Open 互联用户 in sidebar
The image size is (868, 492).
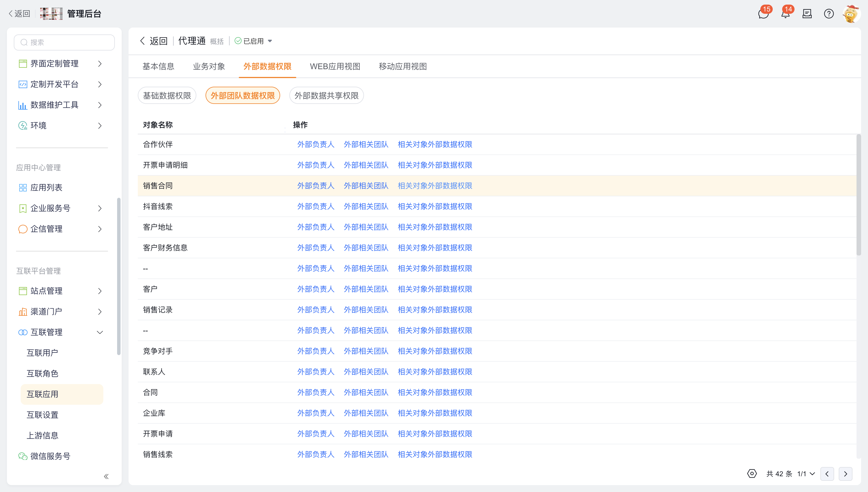[x=42, y=353]
